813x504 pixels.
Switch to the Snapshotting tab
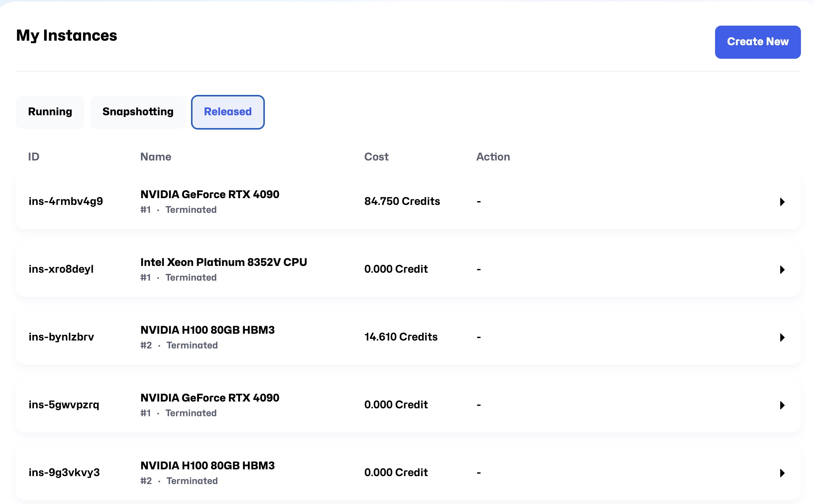coord(138,112)
